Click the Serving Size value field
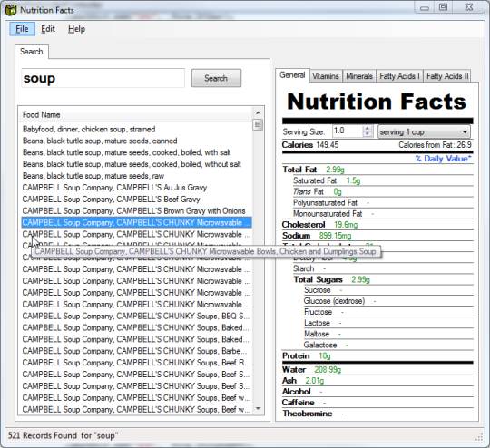The image size is (490, 448). (x=348, y=131)
